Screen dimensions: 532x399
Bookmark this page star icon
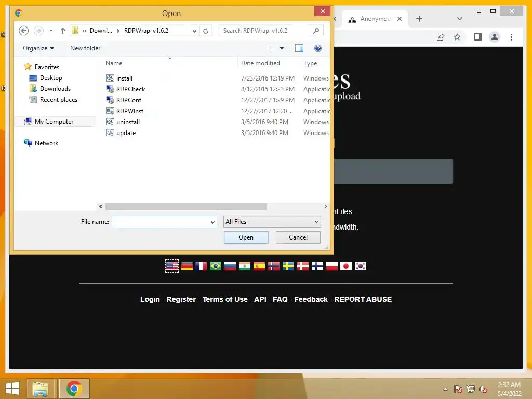tap(457, 37)
